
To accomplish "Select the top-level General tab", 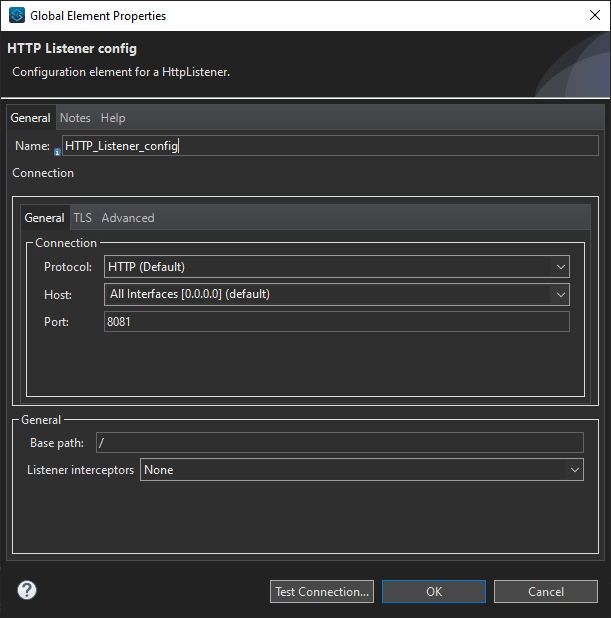I will point(31,118).
